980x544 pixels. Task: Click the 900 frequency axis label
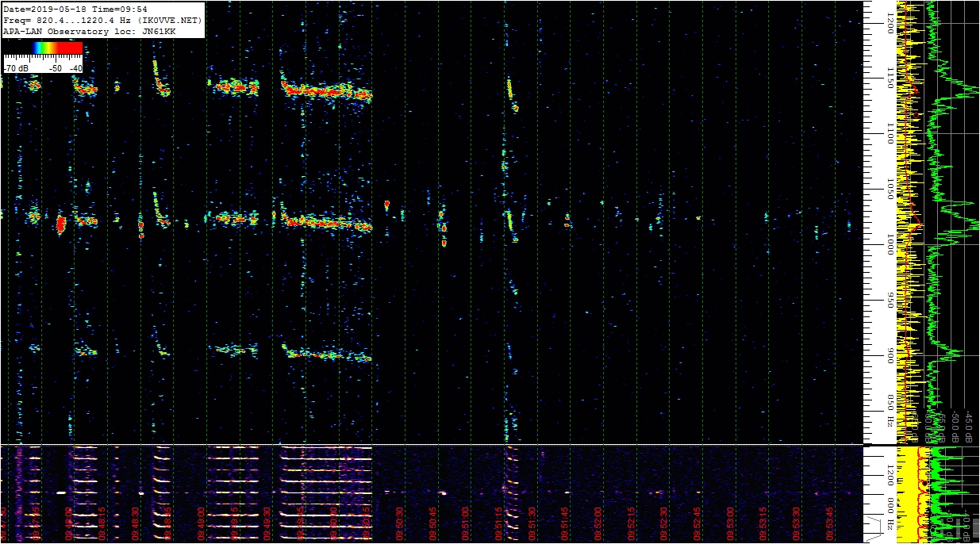click(890, 355)
